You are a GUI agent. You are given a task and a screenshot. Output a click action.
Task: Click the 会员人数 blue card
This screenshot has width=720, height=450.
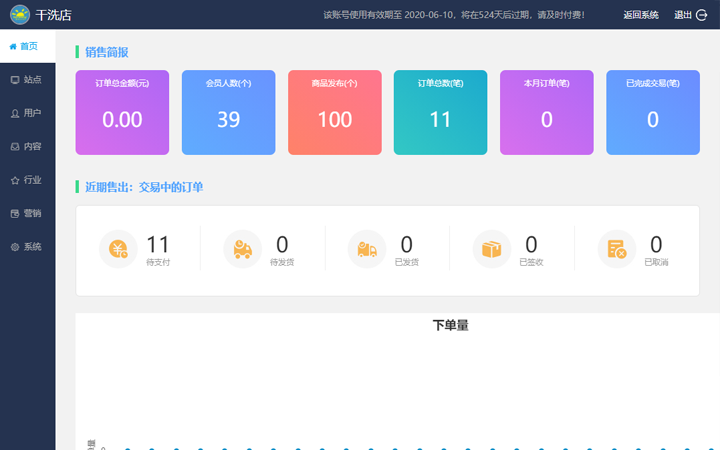[x=228, y=112]
